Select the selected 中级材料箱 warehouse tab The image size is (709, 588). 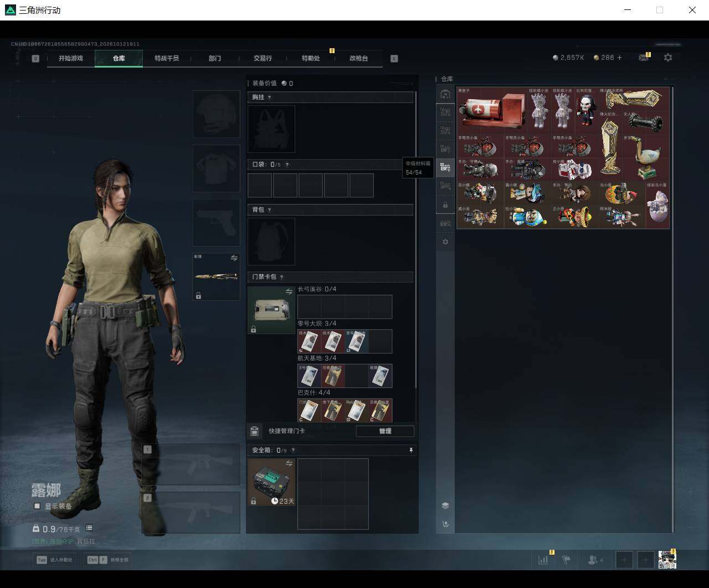pos(445,167)
